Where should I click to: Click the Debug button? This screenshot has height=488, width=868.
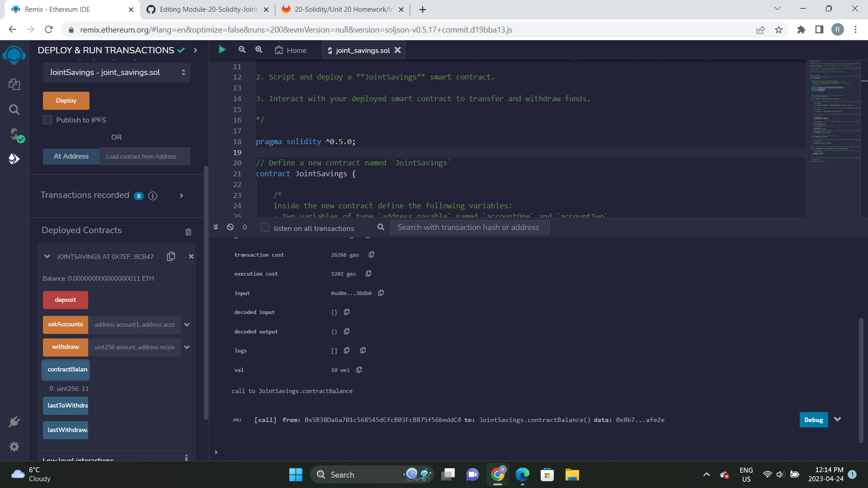coord(814,420)
